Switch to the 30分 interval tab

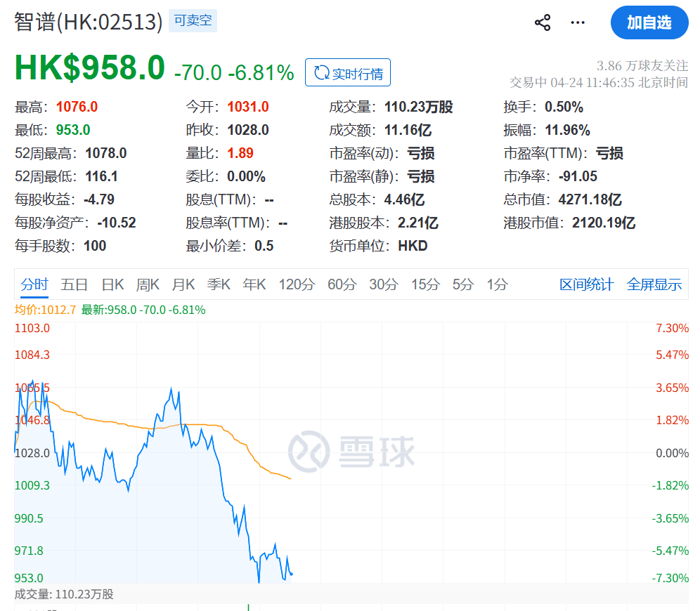click(384, 284)
